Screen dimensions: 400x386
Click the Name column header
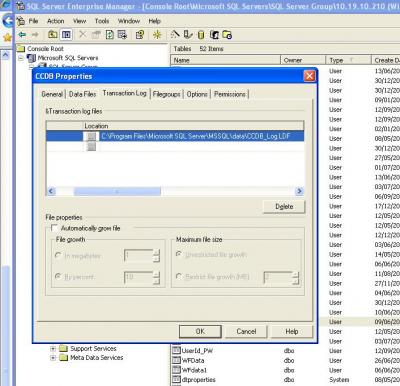tap(225, 60)
